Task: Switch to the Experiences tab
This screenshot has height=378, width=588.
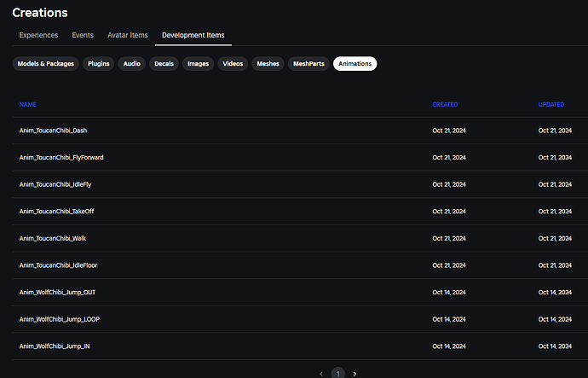Action: tap(38, 35)
